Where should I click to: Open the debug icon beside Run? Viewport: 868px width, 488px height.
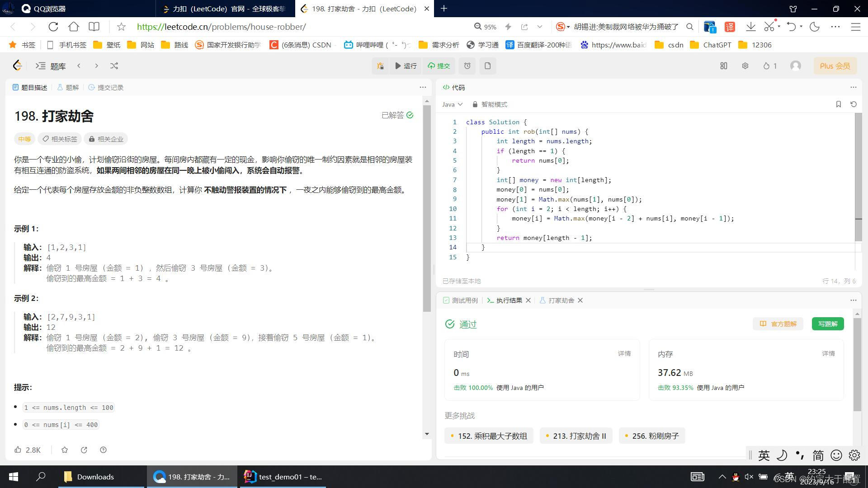tap(380, 66)
